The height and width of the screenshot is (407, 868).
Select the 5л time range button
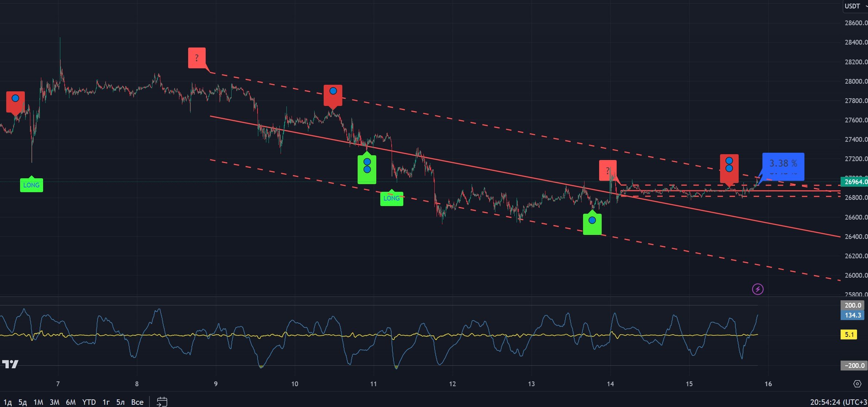[121, 402]
